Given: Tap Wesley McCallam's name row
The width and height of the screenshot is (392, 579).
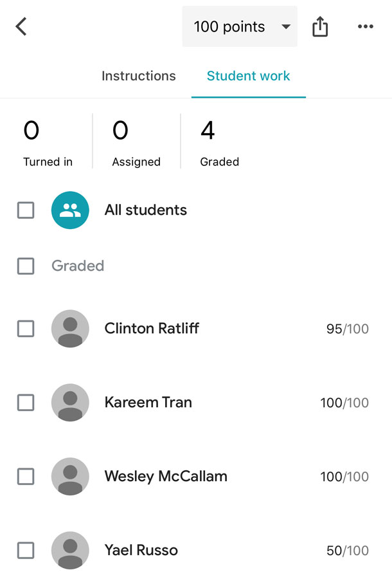Looking at the screenshot, I should tap(166, 477).
